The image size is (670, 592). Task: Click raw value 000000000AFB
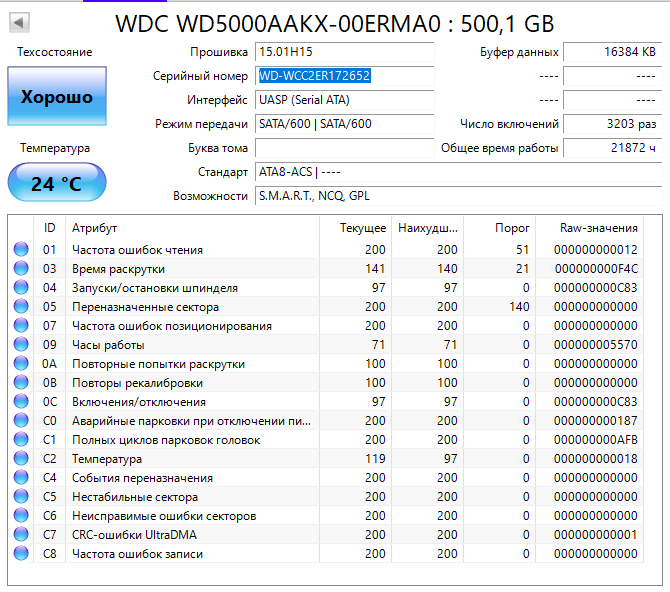click(x=596, y=439)
